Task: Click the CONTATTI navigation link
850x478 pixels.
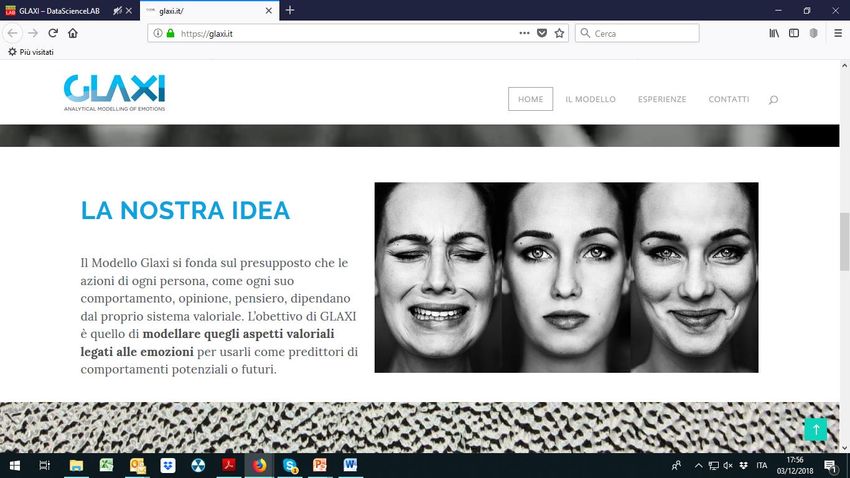Action: click(728, 99)
